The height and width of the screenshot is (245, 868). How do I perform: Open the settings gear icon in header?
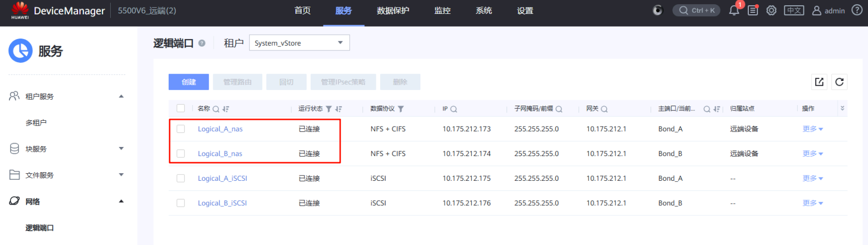[x=772, y=10]
